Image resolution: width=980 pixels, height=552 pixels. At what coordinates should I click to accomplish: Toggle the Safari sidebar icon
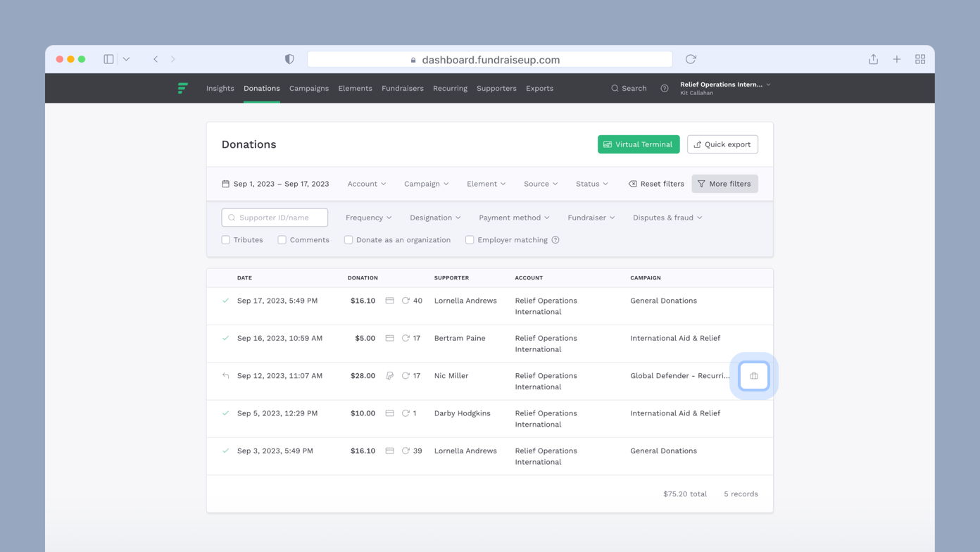(108, 59)
